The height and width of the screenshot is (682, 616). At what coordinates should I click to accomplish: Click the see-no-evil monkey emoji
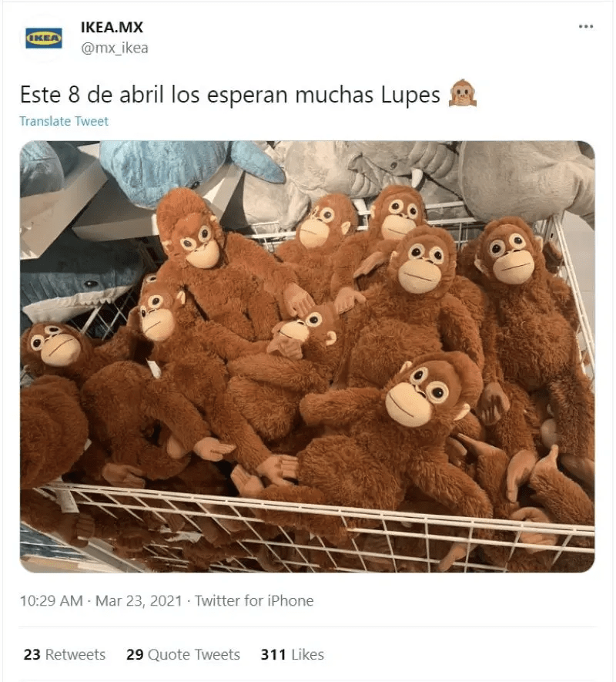click(463, 93)
